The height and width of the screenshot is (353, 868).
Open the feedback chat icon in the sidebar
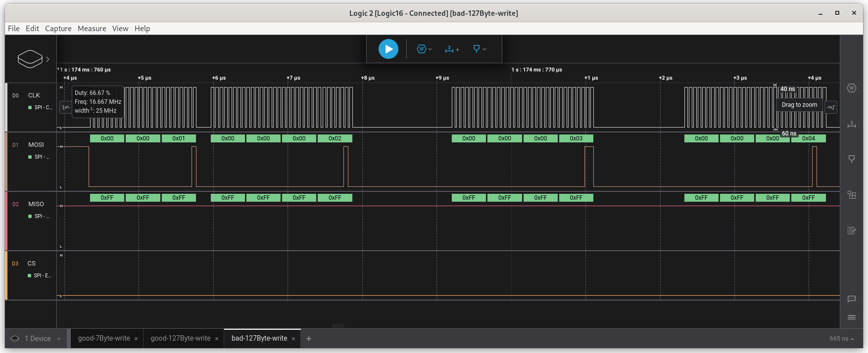[851, 299]
